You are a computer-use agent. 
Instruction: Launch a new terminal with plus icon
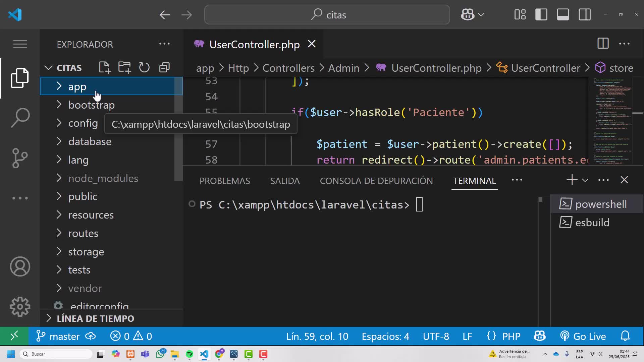point(572,180)
